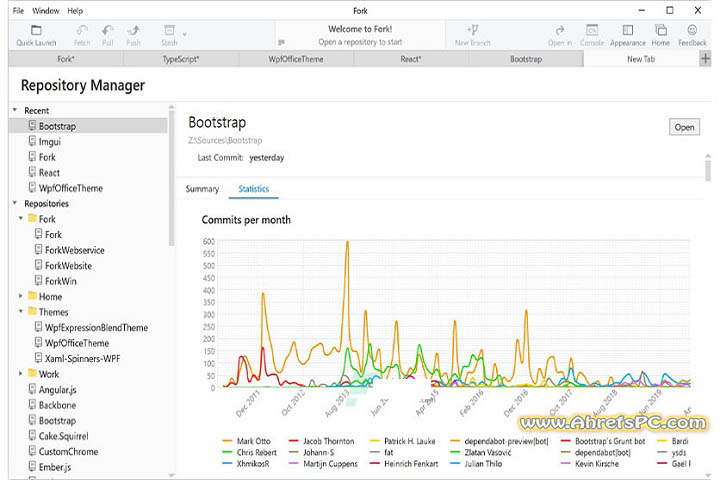Collapse the Recent section

(14, 110)
